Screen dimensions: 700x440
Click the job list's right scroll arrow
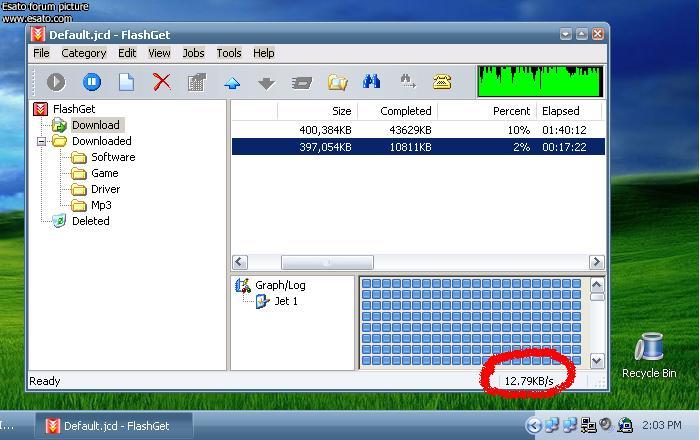click(597, 262)
